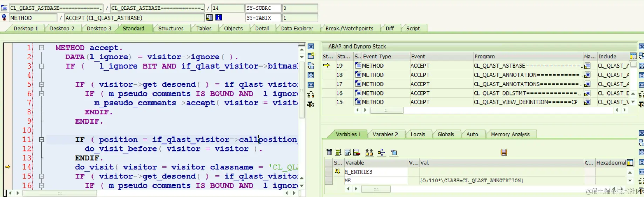The height and width of the screenshot is (197, 644).
Task: Switch to the Locals tab
Action: [x=418, y=134]
